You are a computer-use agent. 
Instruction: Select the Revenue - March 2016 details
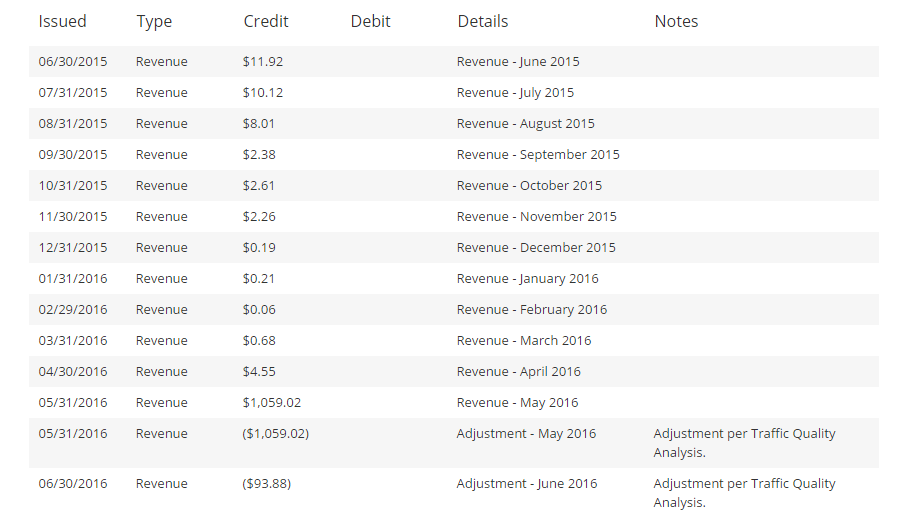pos(523,340)
